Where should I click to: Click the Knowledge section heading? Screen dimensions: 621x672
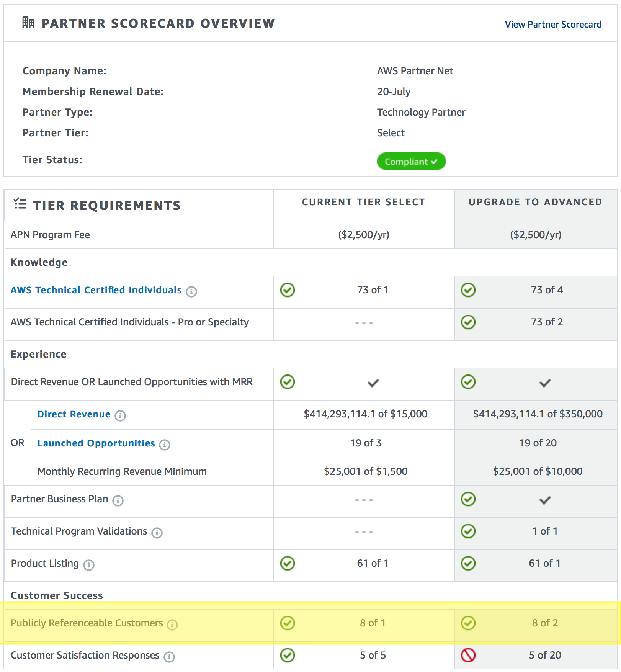(39, 262)
